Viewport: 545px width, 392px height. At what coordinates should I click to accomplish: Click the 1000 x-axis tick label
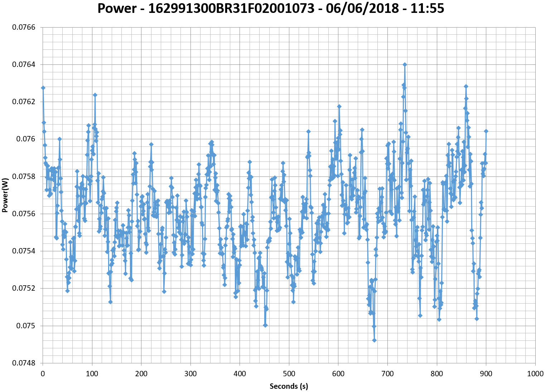point(535,374)
